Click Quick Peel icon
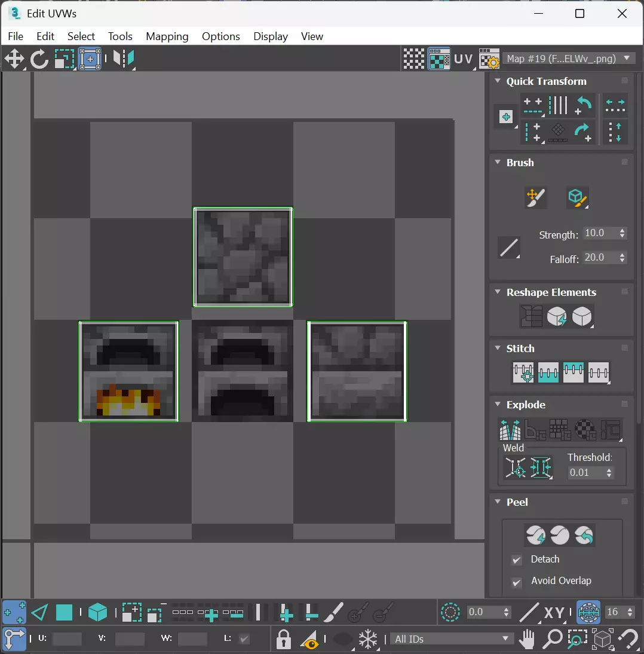The height and width of the screenshot is (654, 644). [536, 535]
